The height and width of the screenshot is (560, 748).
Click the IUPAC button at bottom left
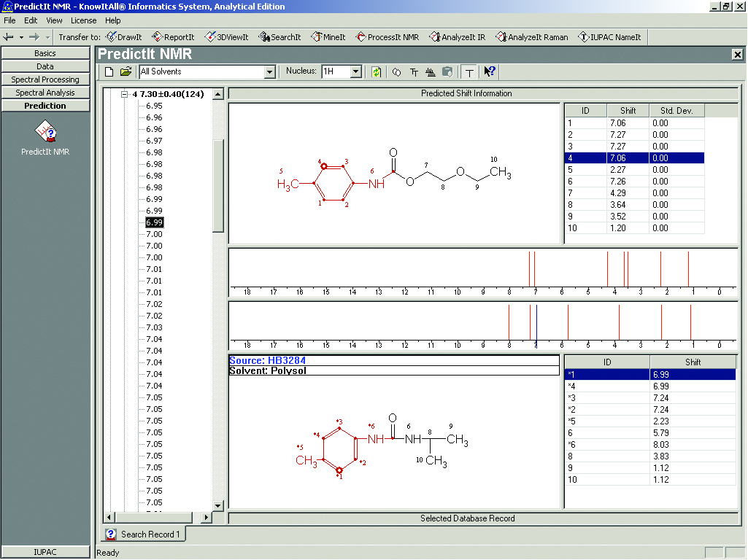tap(45, 552)
